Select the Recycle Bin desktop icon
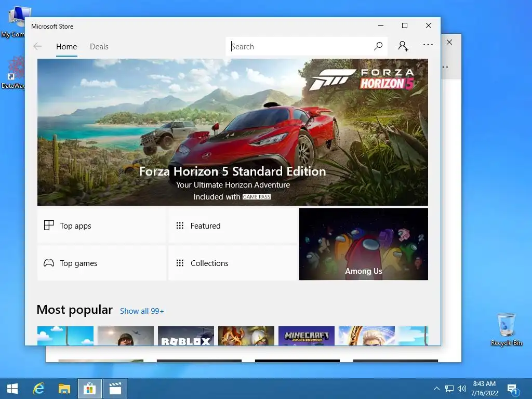This screenshot has height=399, width=532. [506, 329]
